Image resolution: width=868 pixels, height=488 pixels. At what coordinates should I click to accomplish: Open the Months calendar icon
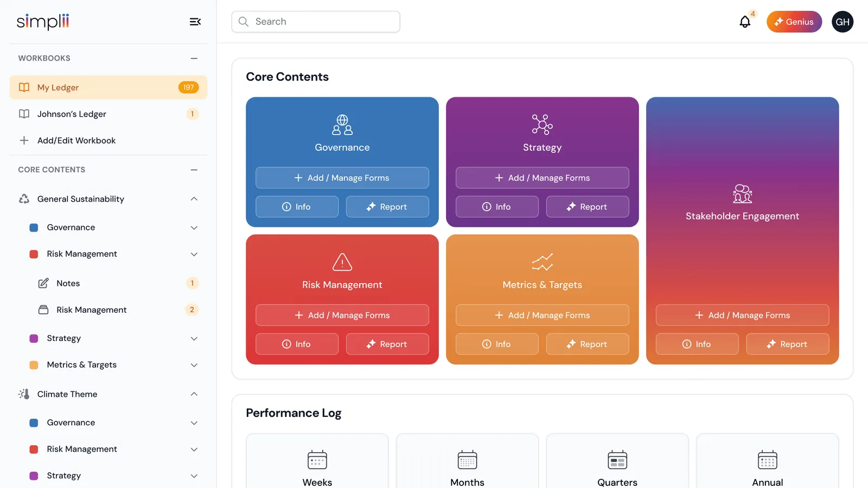467,460
